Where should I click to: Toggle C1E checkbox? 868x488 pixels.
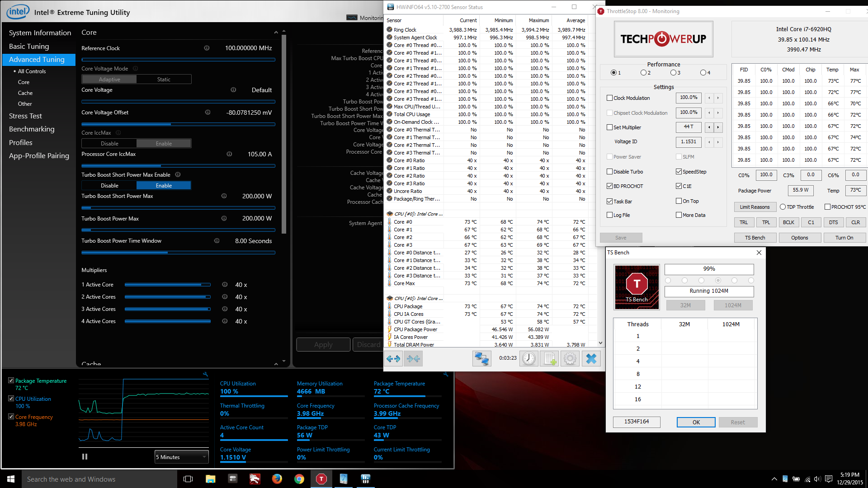(x=679, y=186)
